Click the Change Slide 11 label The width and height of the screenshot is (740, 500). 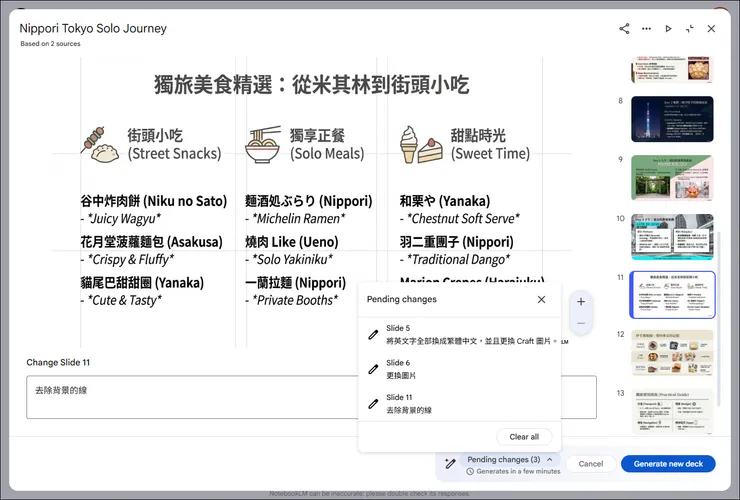tap(58, 363)
